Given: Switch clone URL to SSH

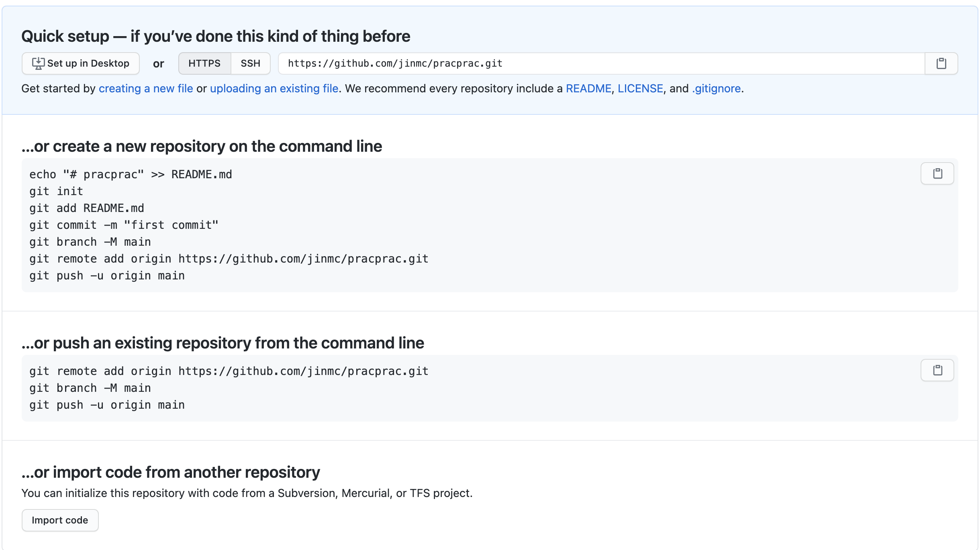Looking at the screenshot, I should click(x=250, y=63).
